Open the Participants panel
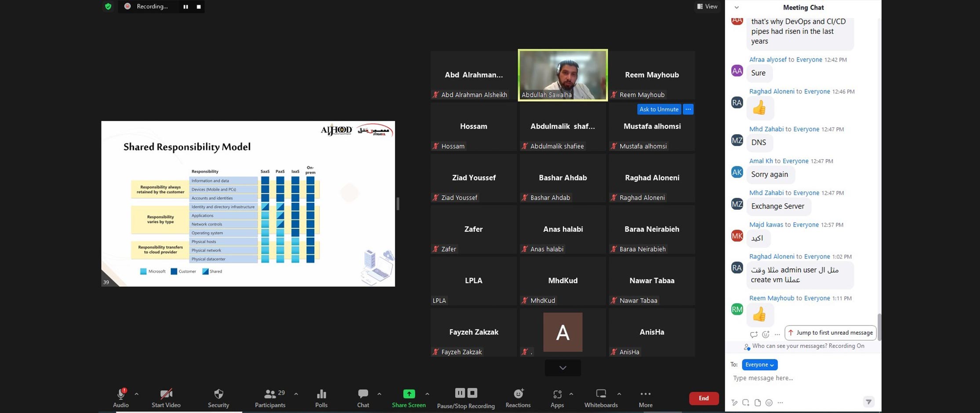The height and width of the screenshot is (413, 980). pos(270,394)
